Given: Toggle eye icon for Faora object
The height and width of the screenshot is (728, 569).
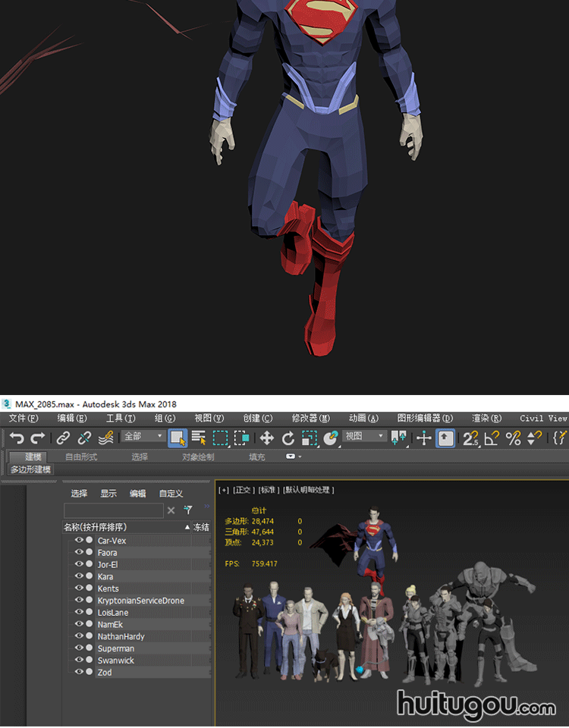Looking at the screenshot, I should pyautogui.click(x=79, y=553).
